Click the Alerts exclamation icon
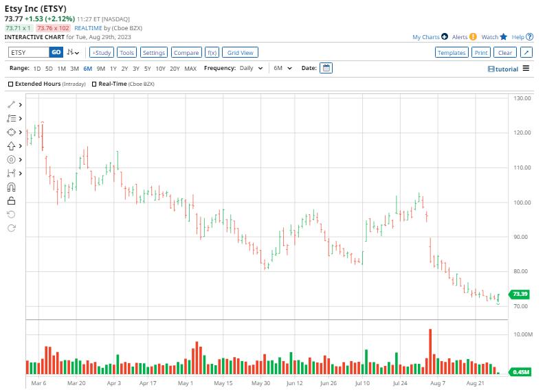Image resolution: width=545 pixels, height=392 pixels. (x=473, y=36)
